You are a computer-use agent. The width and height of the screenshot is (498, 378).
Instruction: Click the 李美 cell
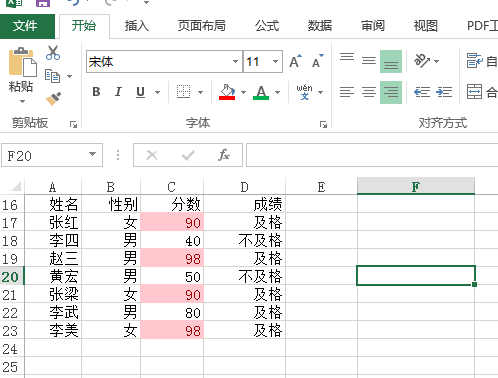click(x=53, y=330)
